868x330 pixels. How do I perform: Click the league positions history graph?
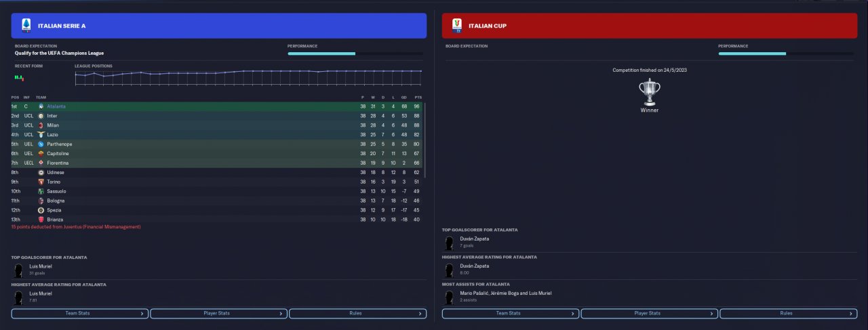(x=248, y=77)
